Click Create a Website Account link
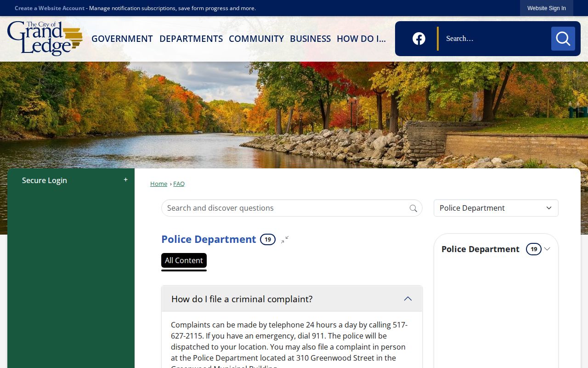 (x=50, y=8)
